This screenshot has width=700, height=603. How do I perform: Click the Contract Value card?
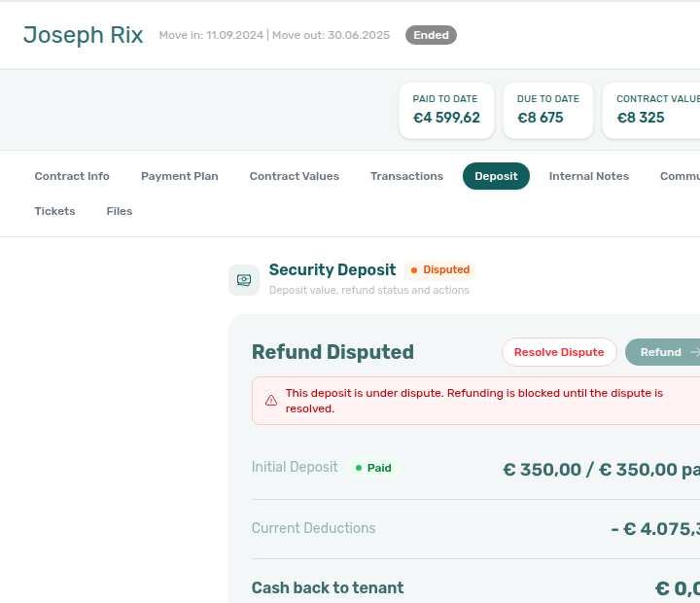tap(651, 110)
